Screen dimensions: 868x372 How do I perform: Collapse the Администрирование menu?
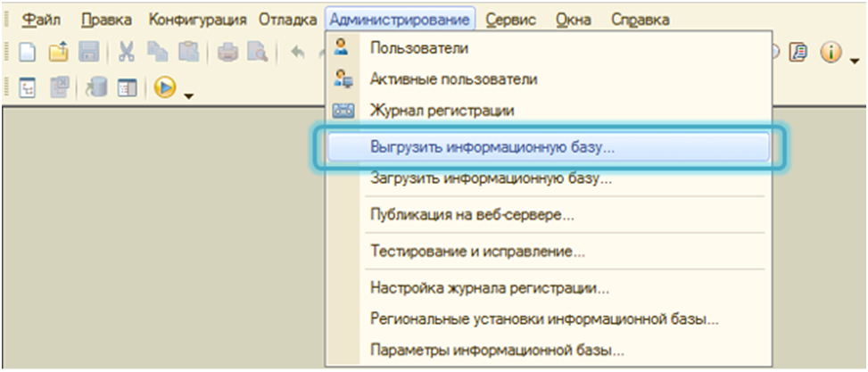click(x=400, y=20)
